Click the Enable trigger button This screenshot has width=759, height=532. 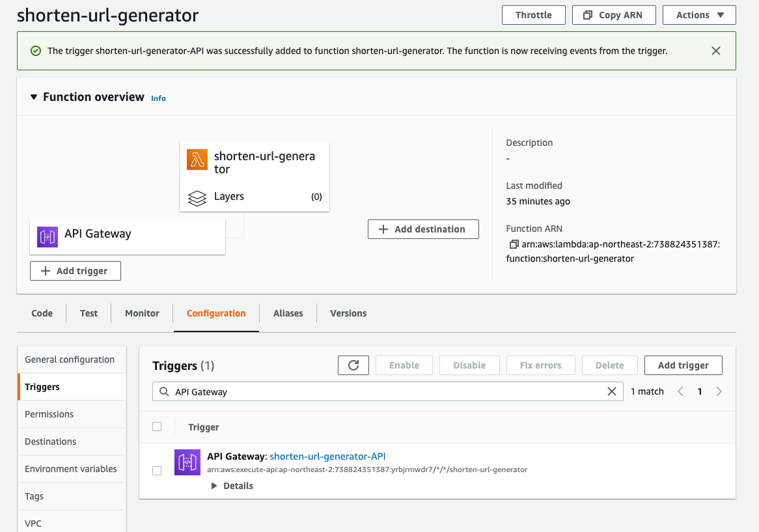404,365
